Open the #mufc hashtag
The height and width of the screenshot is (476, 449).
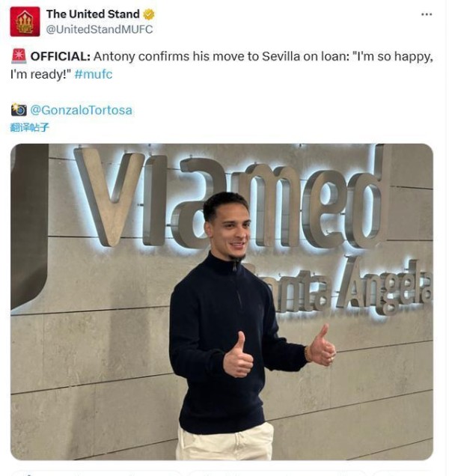[94, 74]
